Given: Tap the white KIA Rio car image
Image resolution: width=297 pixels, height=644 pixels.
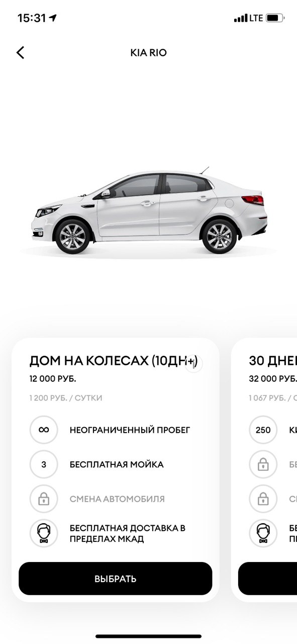Looking at the screenshot, I should tap(149, 211).
